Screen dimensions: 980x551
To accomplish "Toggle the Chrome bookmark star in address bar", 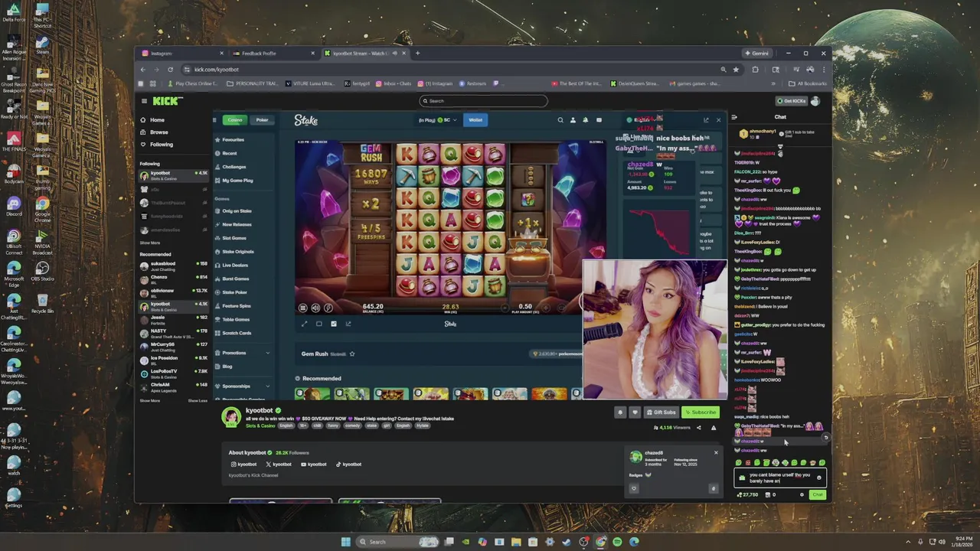I will point(736,70).
